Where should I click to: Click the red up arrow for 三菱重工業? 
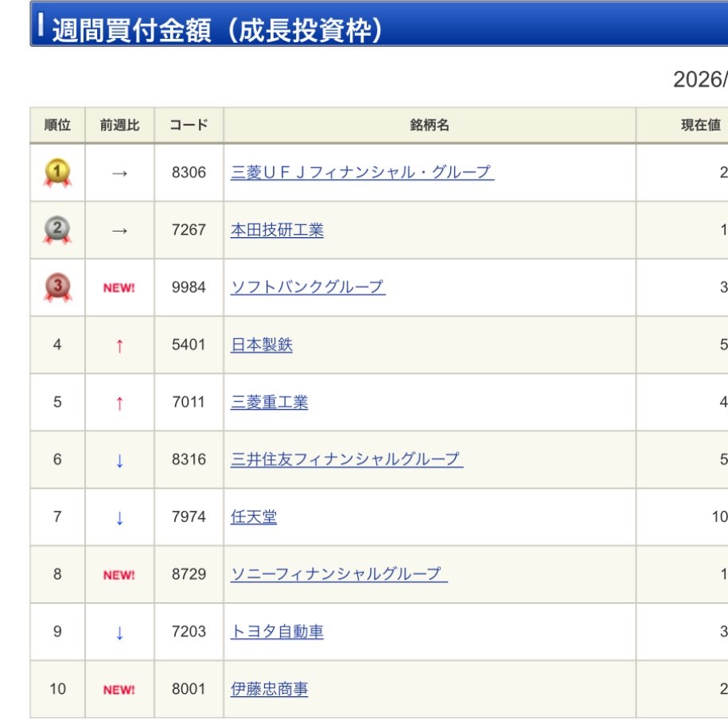click(119, 403)
